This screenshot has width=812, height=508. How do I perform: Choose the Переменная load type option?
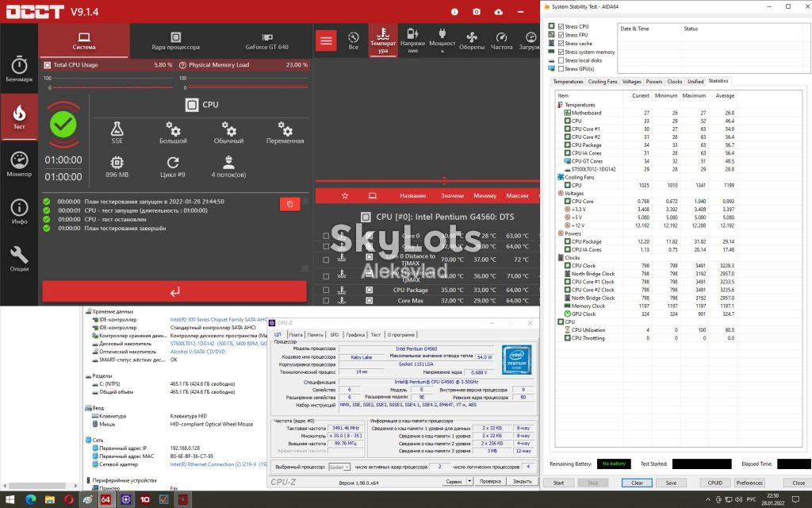(x=285, y=133)
